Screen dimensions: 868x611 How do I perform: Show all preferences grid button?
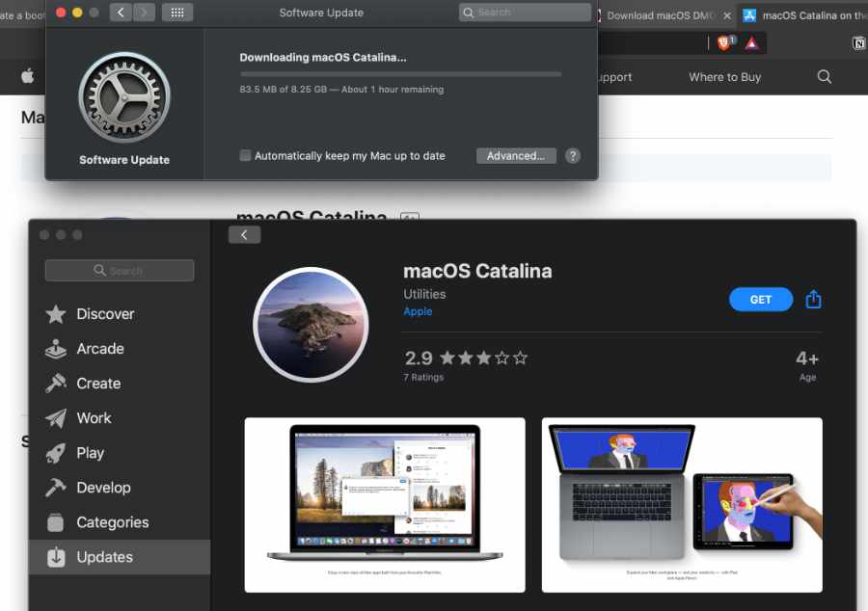(x=177, y=13)
